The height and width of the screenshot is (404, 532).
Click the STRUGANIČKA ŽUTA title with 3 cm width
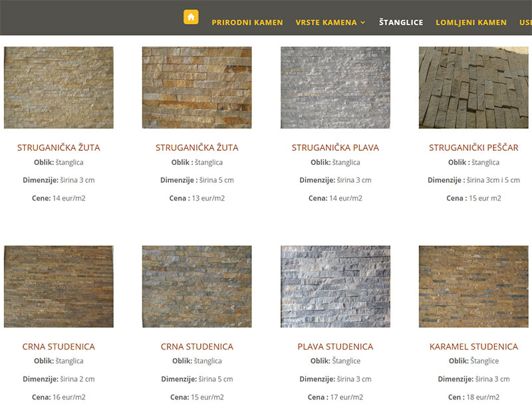pyautogui.click(x=59, y=148)
